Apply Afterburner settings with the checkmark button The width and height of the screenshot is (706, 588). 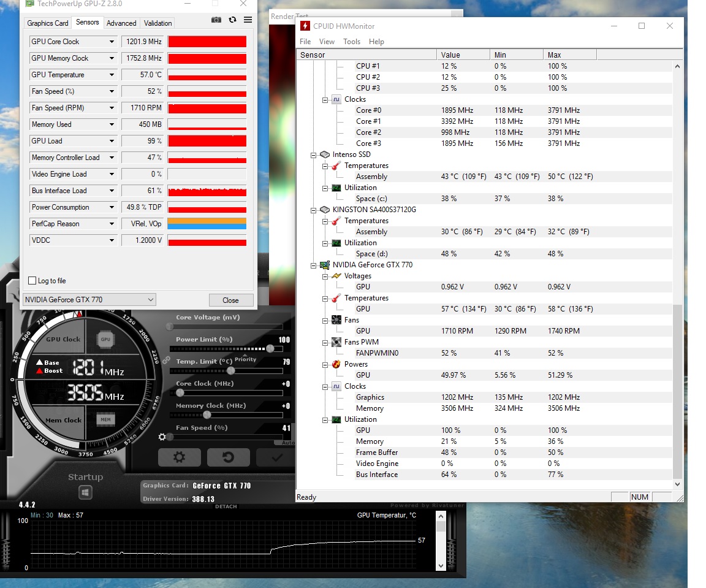[x=276, y=457]
